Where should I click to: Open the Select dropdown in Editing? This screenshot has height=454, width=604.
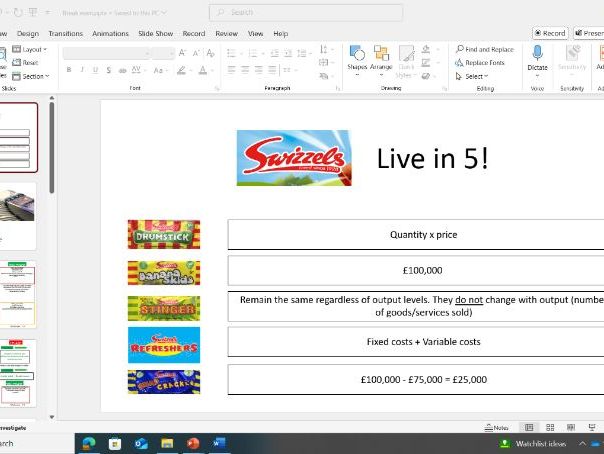point(472,76)
